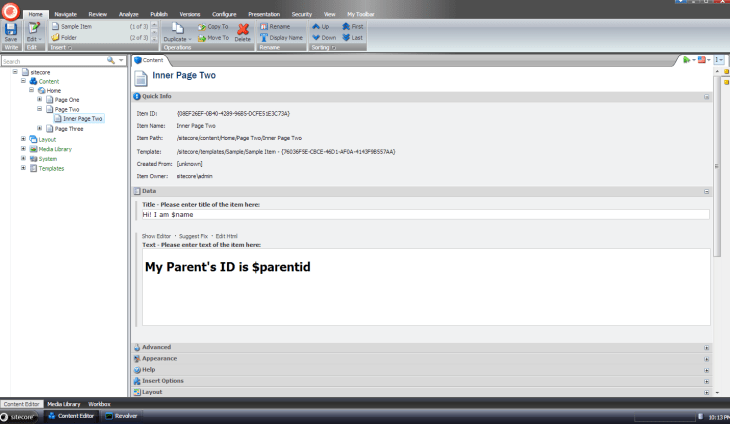Viewport: 730px width, 424px height.
Task: Open the language flag selector dropdown
Action: (x=706, y=60)
